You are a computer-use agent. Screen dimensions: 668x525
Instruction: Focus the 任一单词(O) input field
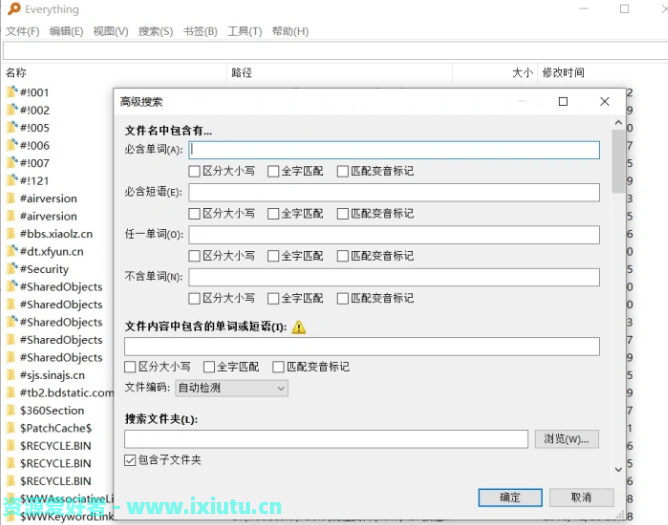point(394,235)
